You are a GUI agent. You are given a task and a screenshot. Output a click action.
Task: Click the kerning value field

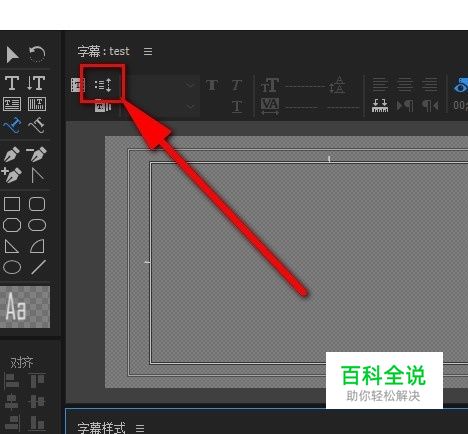pos(302,107)
